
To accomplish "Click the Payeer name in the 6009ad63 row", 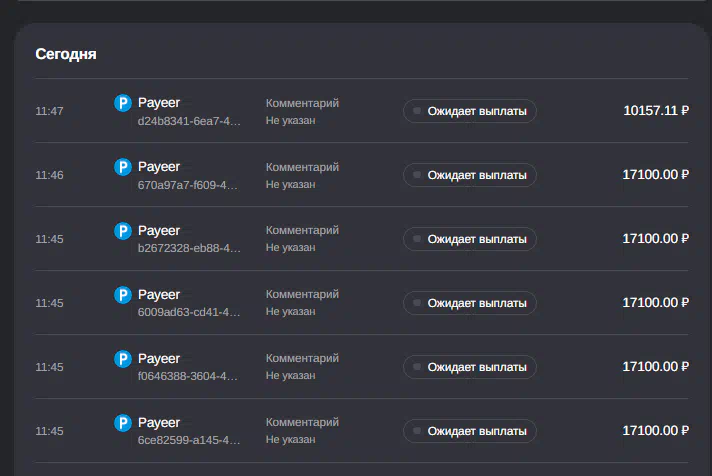I will pos(159,295).
